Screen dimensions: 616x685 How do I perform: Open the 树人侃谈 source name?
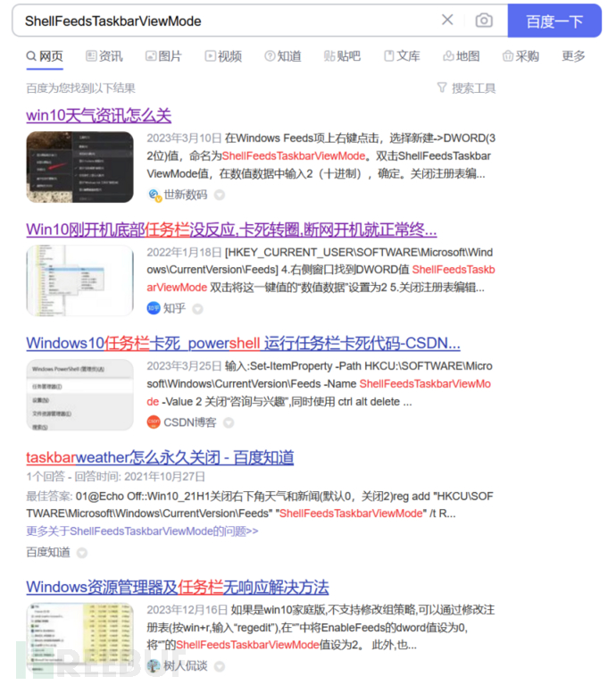(x=186, y=665)
